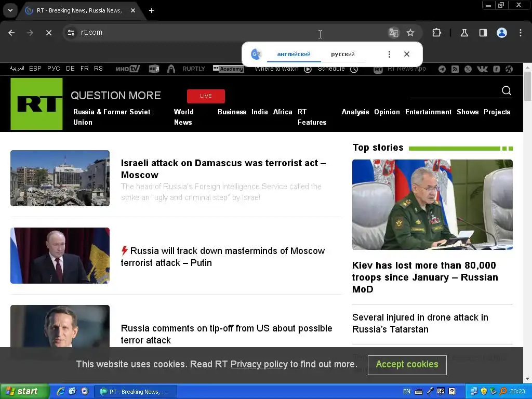Click the Schedule clock icon
The height and width of the screenshot is (399, 532).
tap(354, 69)
